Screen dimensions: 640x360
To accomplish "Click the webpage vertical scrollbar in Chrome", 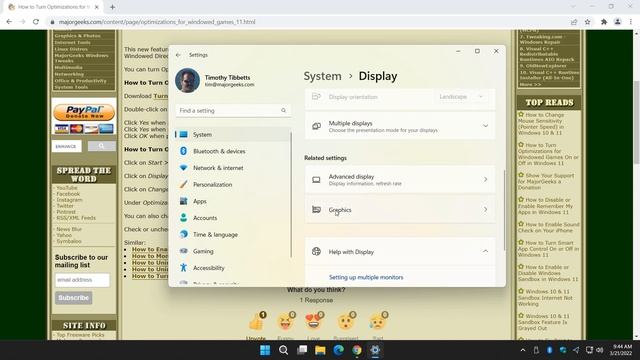I will (636, 122).
